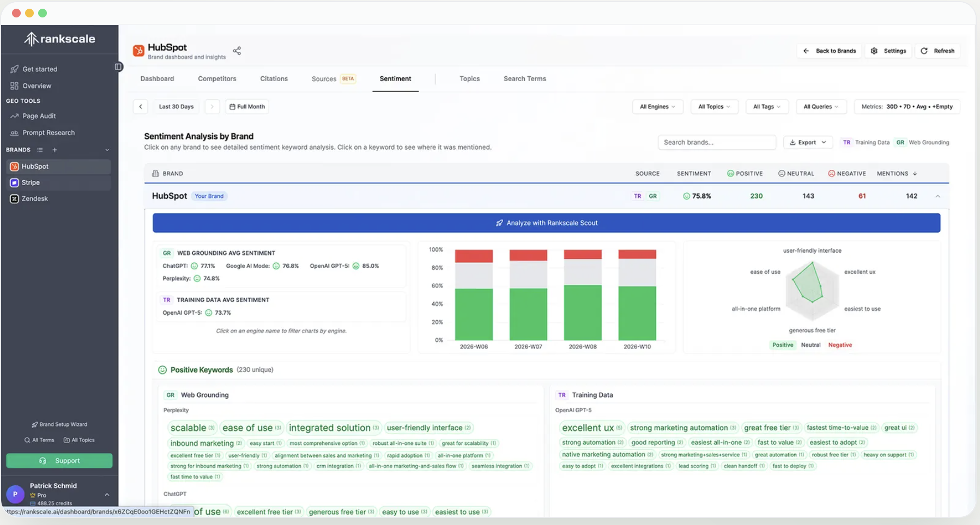Open the Export dropdown
This screenshot has height=525, width=980.
coord(808,143)
